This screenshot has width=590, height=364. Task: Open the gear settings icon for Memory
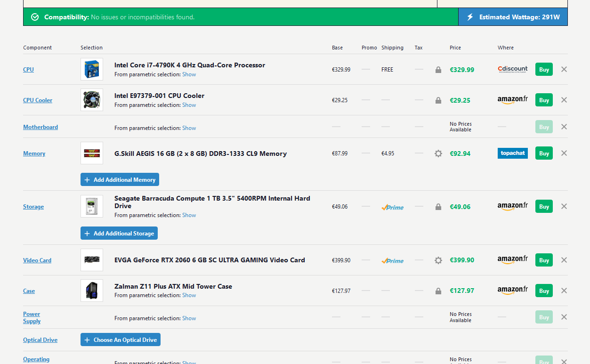pyautogui.click(x=438, y=154)
